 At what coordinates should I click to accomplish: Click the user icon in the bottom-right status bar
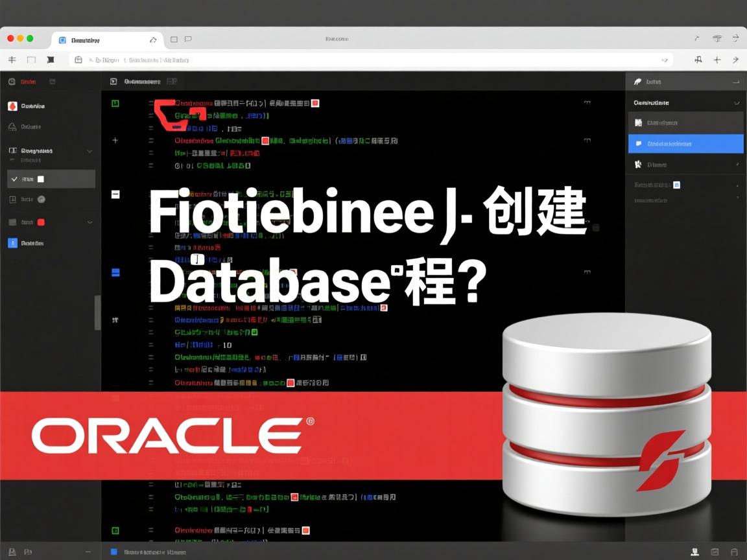[x=694, y=552]
